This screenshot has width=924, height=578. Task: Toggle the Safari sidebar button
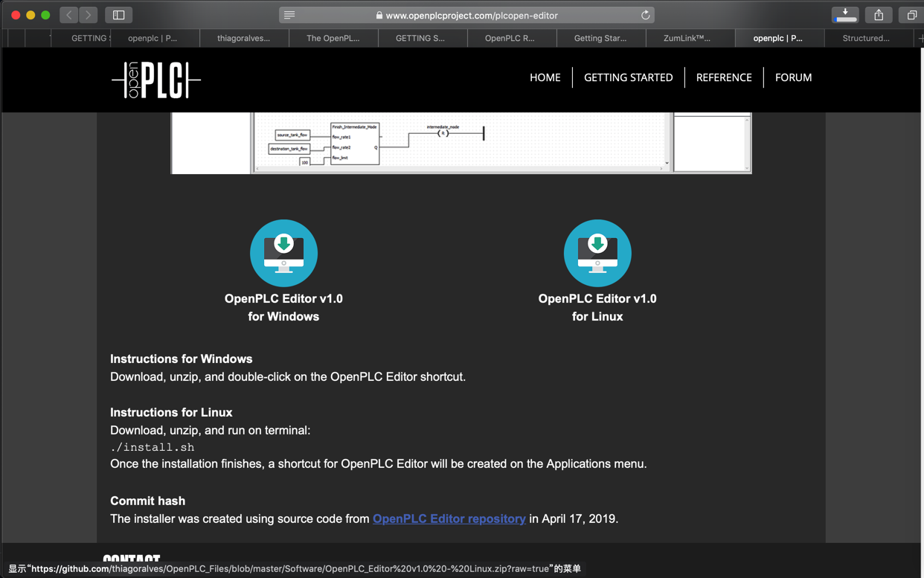pos(118,15)
